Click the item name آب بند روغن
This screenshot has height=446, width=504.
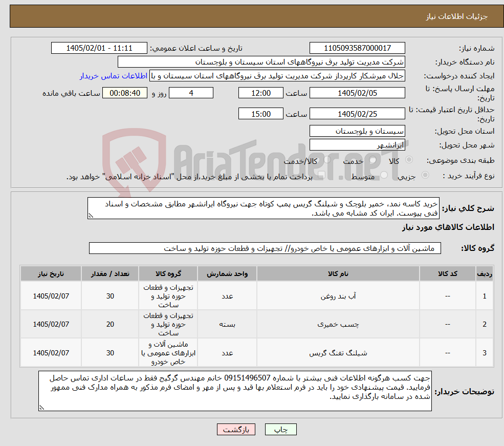[x=338, y=296]
